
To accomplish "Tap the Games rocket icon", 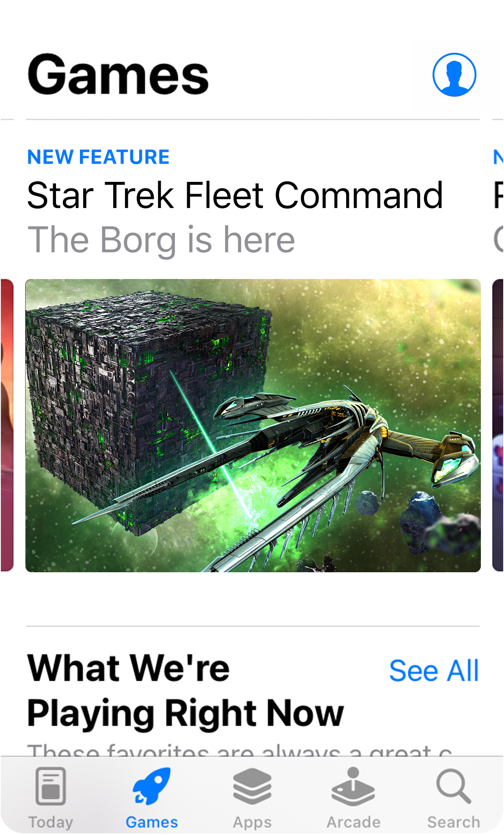I will coord(152,786).
